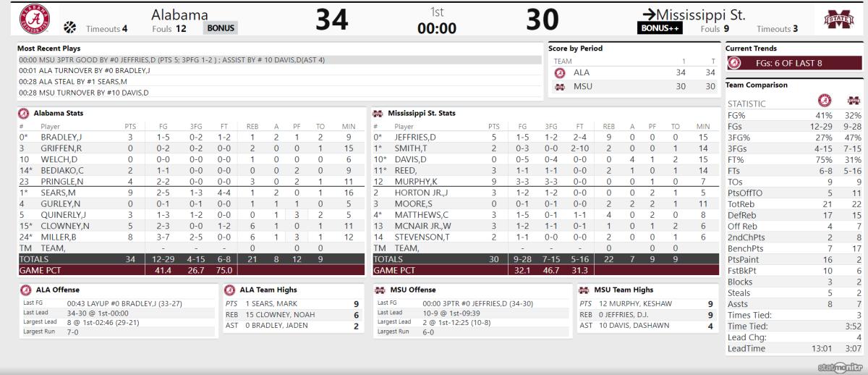Click the ALA logo in Score by Period

point(560,73)
